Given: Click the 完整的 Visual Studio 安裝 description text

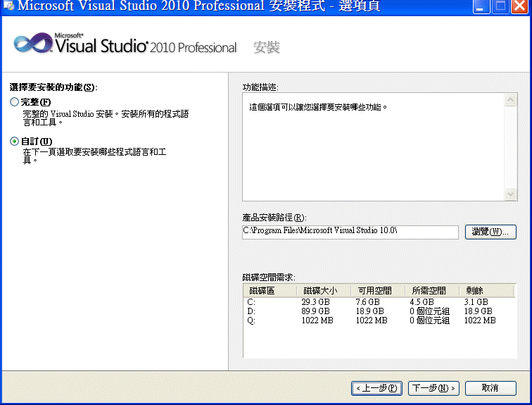Looking at the screenshot, I should [106, 118].
